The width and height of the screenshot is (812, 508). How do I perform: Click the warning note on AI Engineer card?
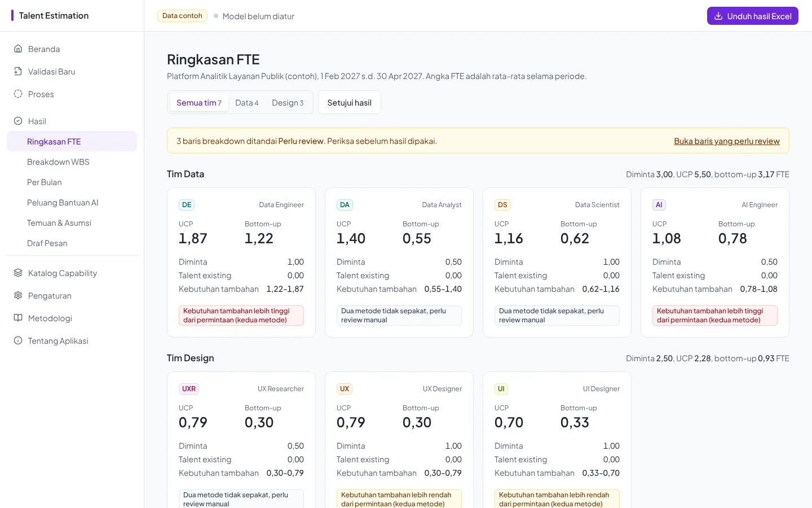(715, 316)
